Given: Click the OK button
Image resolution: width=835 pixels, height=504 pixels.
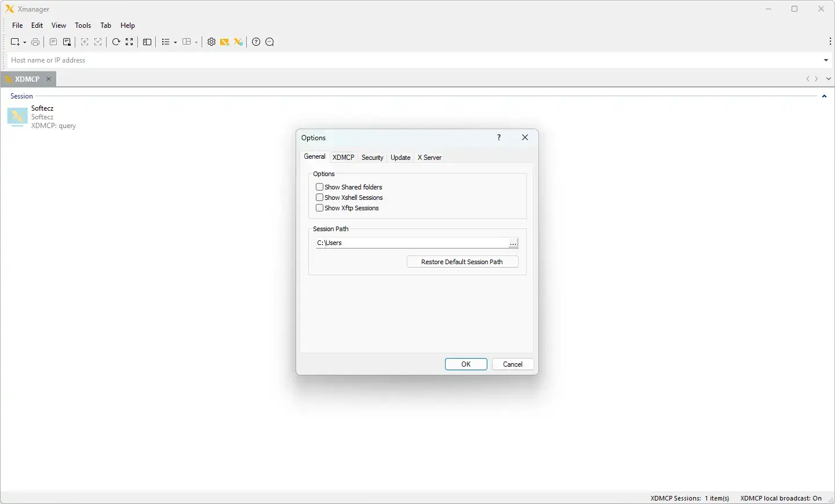Looking at the screenshot, I should coord(466,364).
